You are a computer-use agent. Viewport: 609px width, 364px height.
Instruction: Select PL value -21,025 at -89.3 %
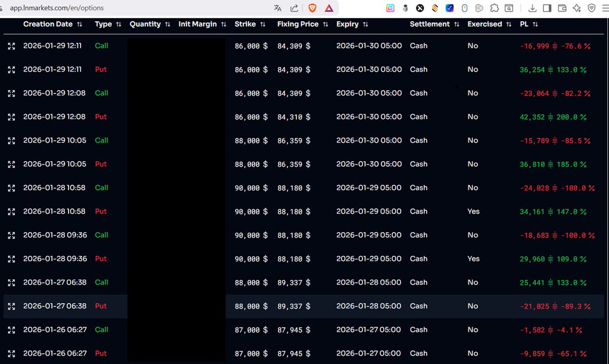[555, 306]
